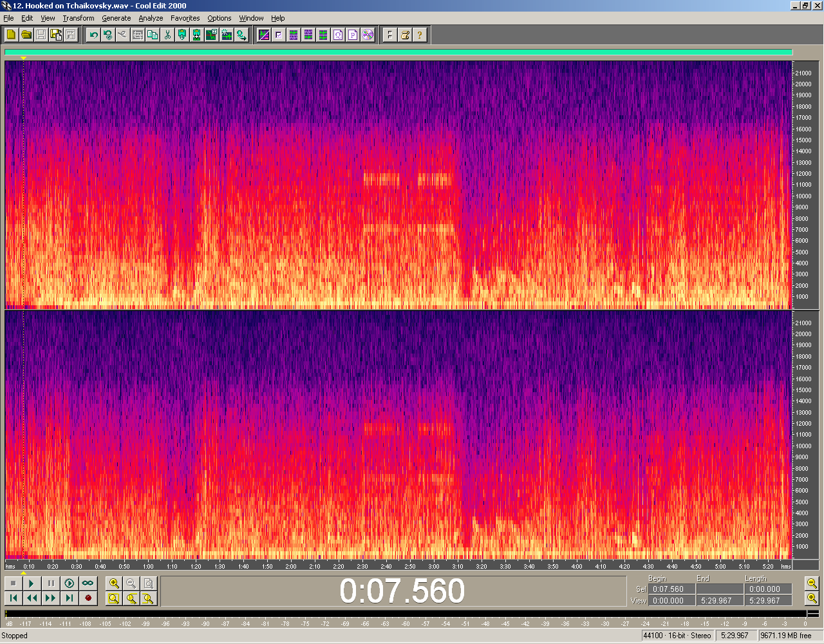The image size is (824, 644).
Task: Click the New file toolbar icon
Action: click(11, 35)
